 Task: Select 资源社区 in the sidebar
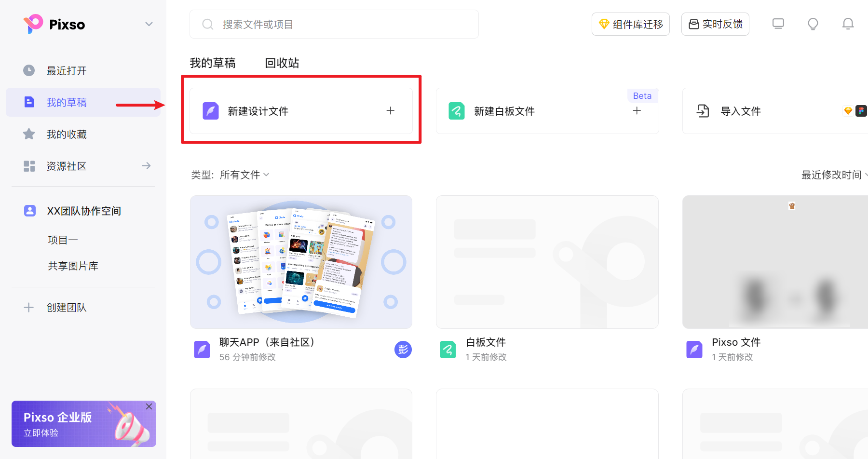click(x=83, y=166)
